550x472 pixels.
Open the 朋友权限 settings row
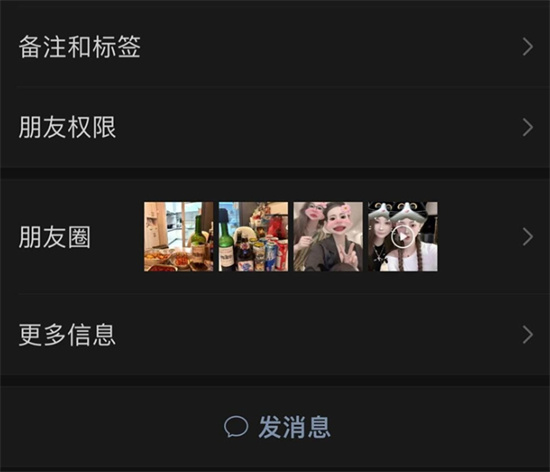[275, 127]
